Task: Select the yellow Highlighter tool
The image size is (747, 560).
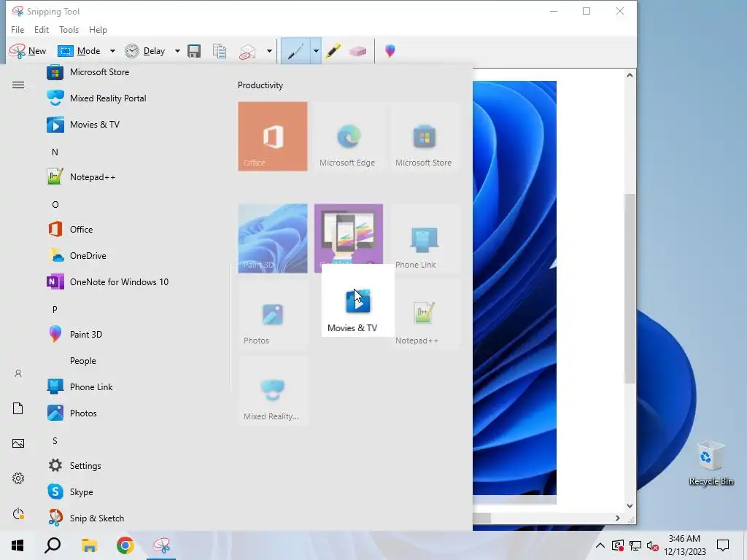Action: [333, 51]
